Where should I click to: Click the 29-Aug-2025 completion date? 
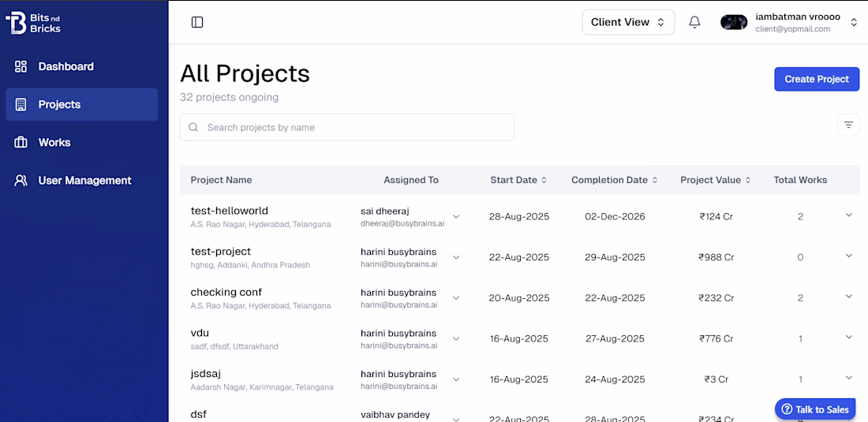point(615,257)
